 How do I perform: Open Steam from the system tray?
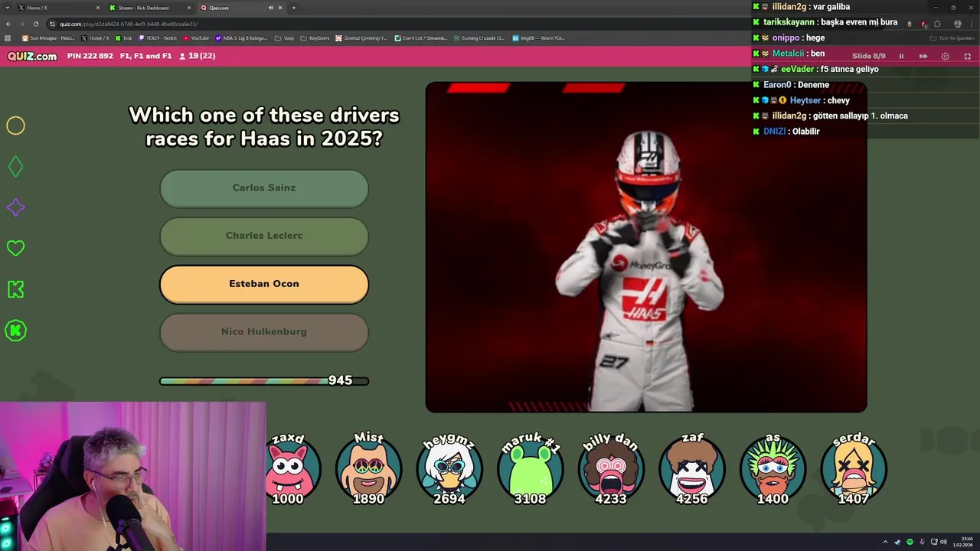pyautogui.click(x=897, y=542)
